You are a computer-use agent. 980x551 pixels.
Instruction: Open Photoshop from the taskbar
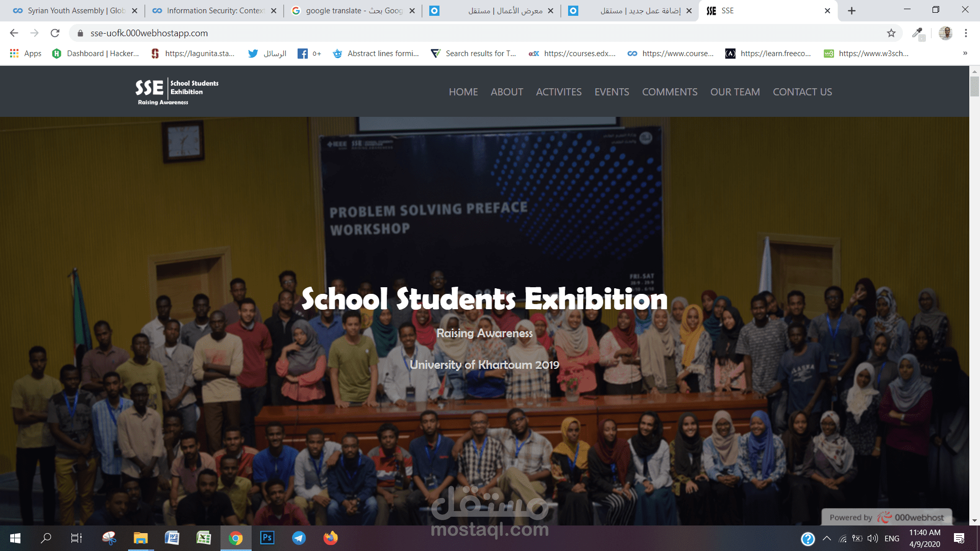tap(267, 538)
